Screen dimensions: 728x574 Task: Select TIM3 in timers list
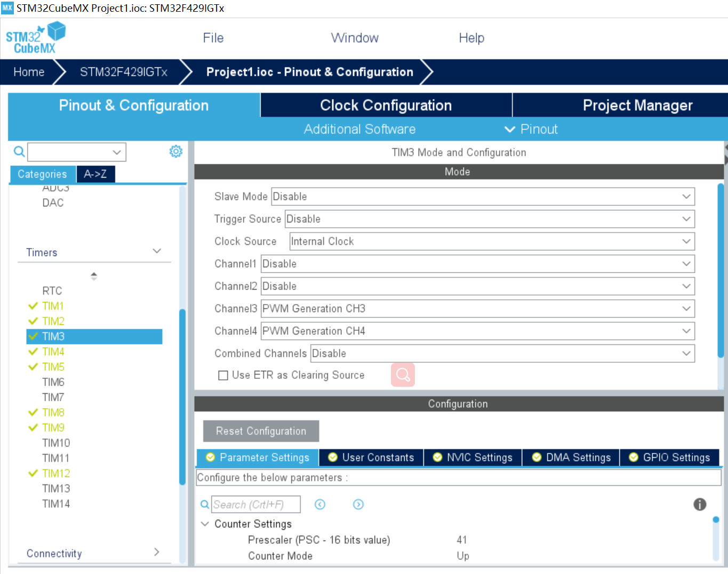coord(94,336)
